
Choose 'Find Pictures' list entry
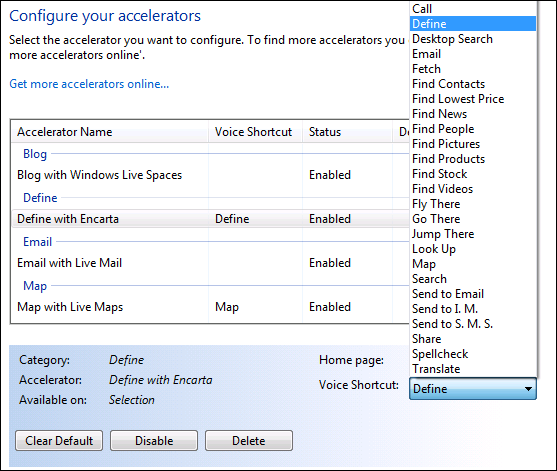tap(473, 144)
